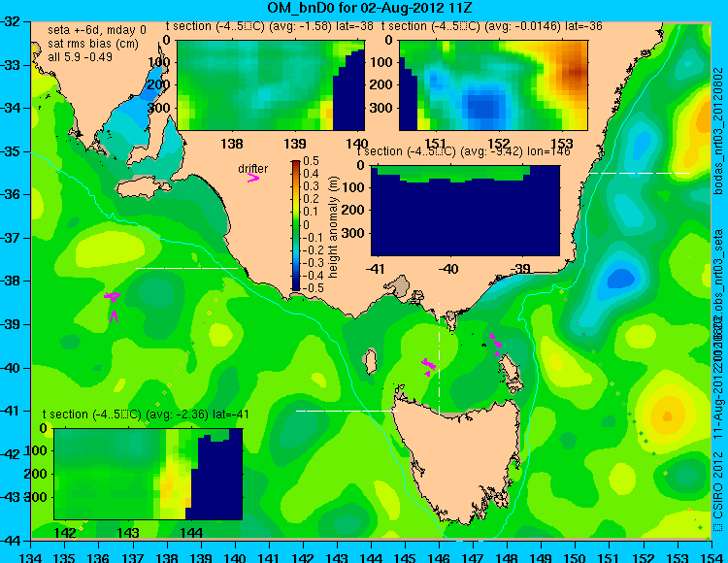The width and height of the screenshot is (728, 563).
Task: Click Kangaroo Island on the map
Action: coord(143,188)
